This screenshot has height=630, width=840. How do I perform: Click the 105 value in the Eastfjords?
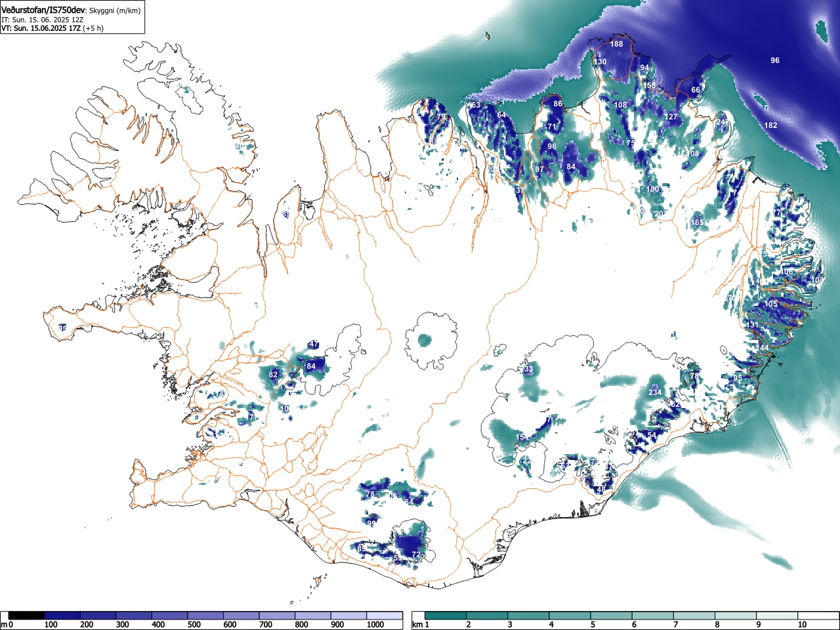[770, 304]
